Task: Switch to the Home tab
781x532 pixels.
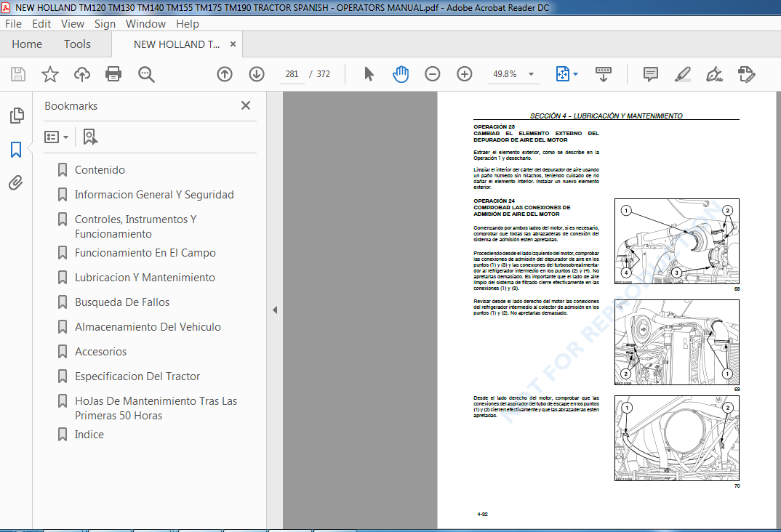Action: [x=27, y=44]
